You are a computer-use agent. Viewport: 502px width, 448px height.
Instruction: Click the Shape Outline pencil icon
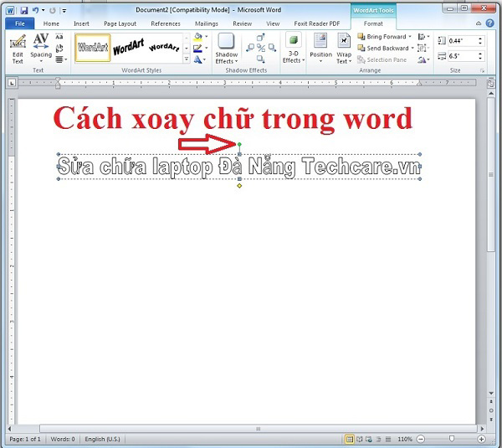tap(197, 49)
